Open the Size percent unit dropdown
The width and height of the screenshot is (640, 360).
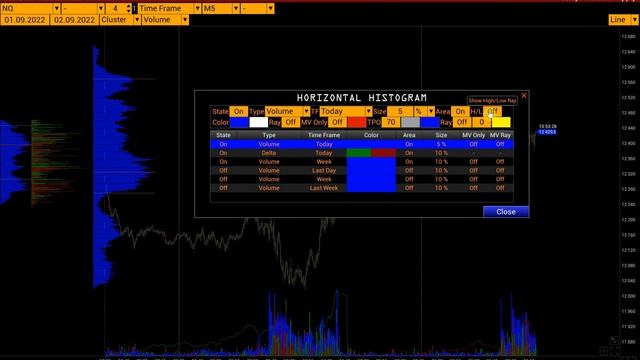424,111
